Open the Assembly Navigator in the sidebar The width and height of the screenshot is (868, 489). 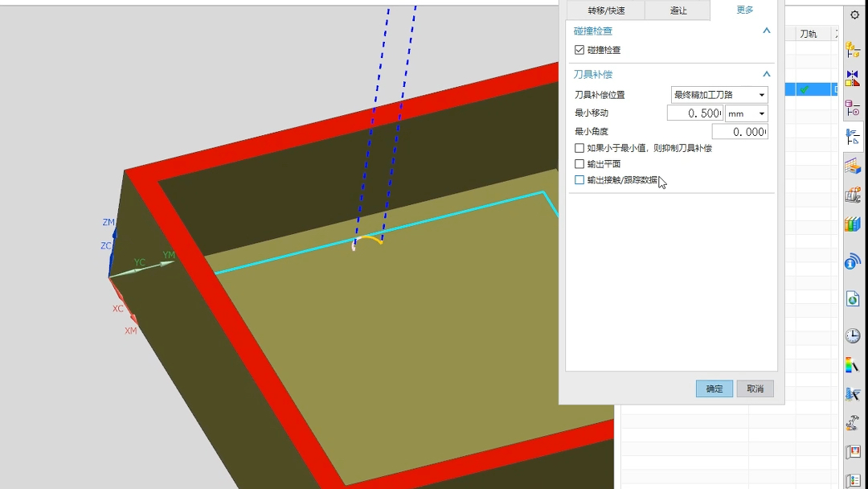853,50
